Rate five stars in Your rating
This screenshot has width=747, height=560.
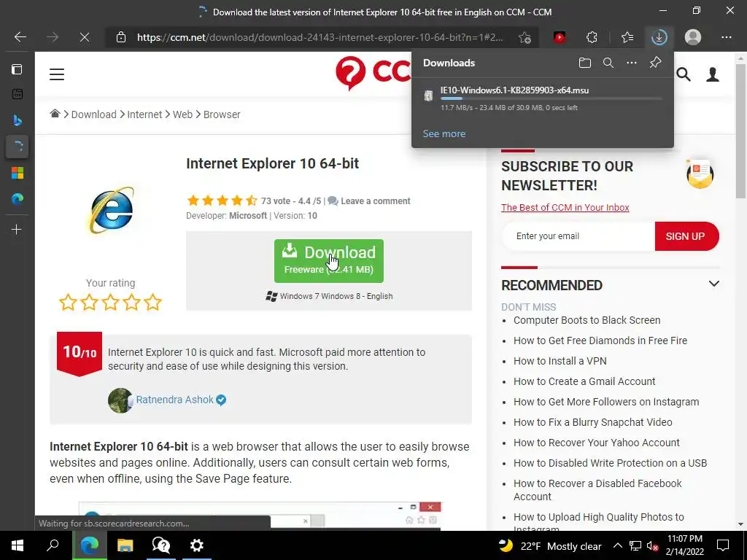pos(152,302)
